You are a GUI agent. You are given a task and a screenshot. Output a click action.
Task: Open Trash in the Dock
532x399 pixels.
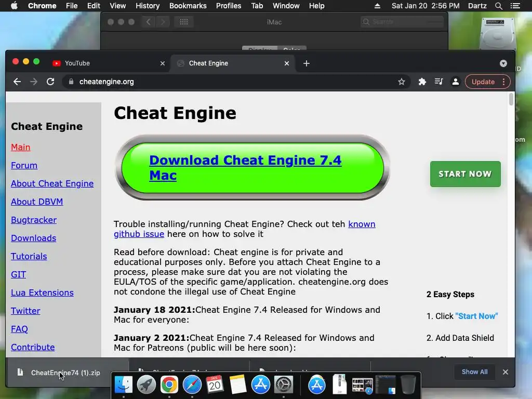coord(408,384)
